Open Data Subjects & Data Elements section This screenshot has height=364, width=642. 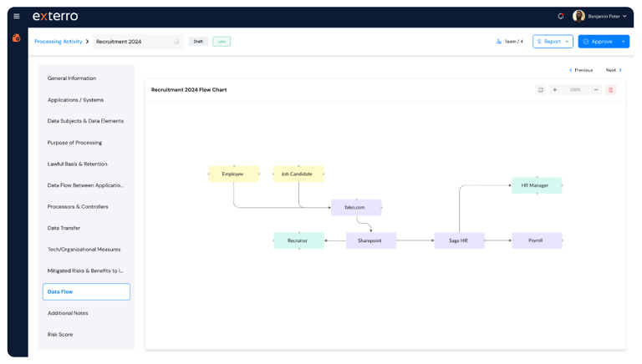(86, 121)
